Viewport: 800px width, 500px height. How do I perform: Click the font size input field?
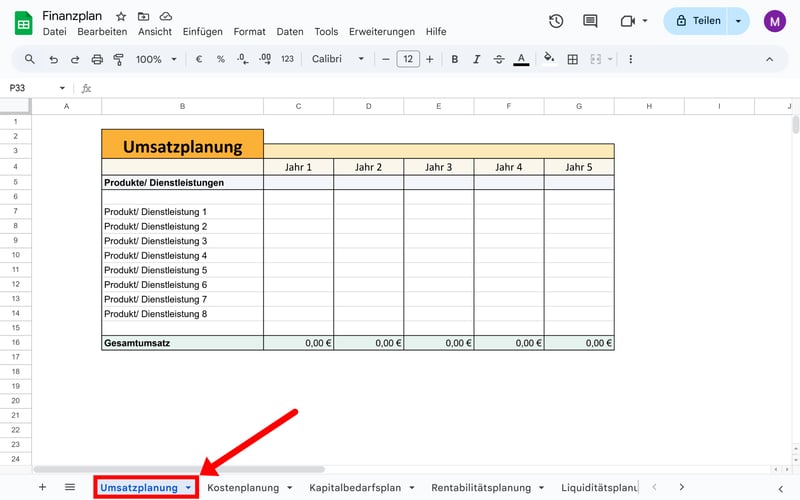coord(407,59)
